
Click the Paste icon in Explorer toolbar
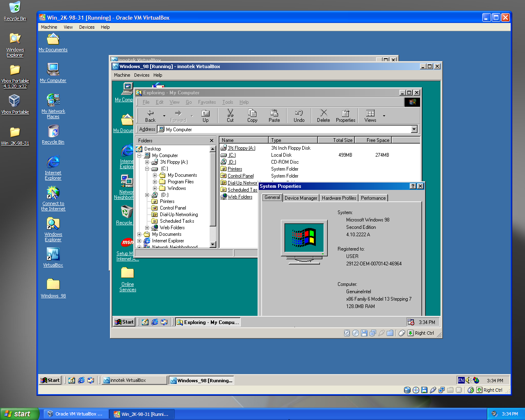coord(274,116)
